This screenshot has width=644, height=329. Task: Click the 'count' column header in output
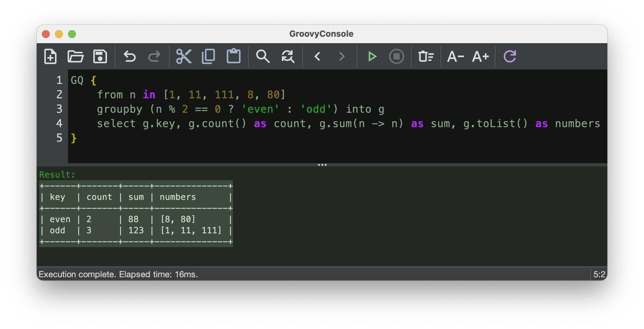(x=99, y=197)
